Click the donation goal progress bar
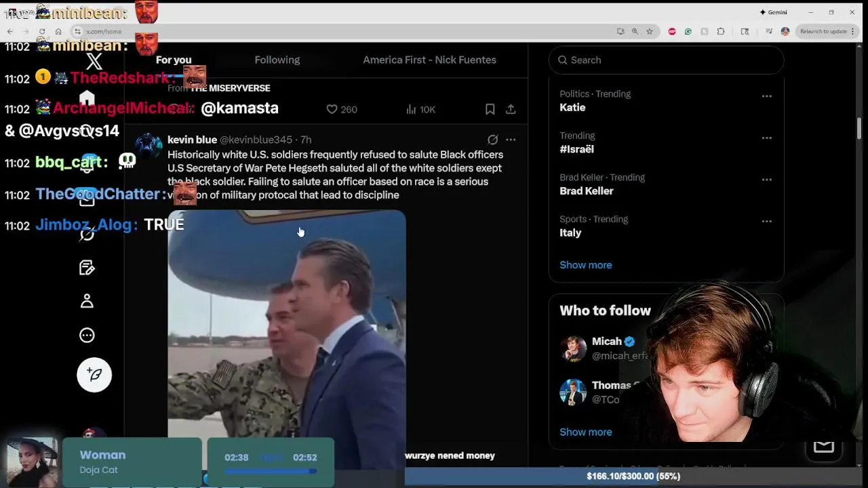This screenshot has width=868, height=488. click(632, 476)
